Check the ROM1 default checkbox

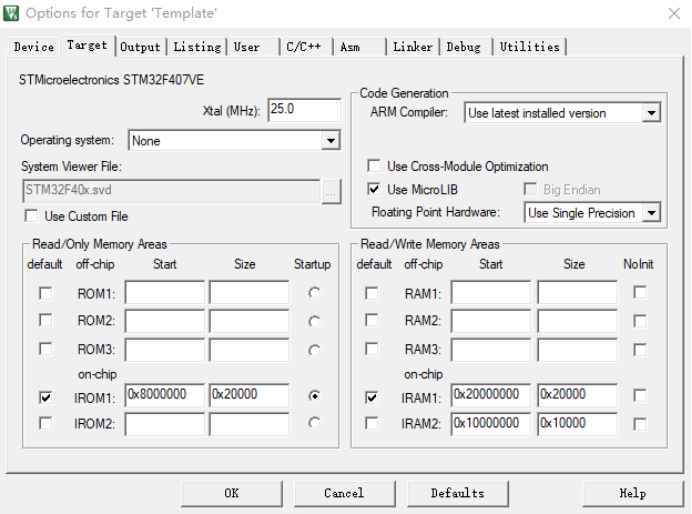(45, 293)
